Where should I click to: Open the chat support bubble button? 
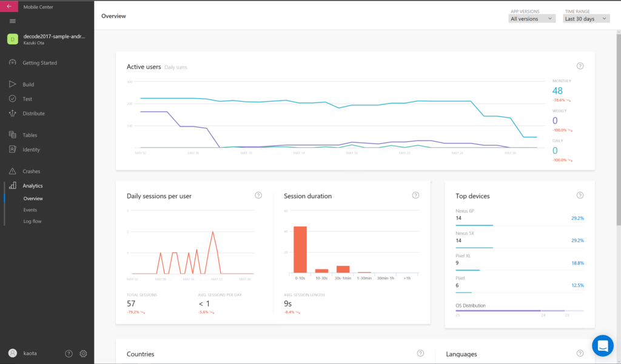[x=603, y=346]
